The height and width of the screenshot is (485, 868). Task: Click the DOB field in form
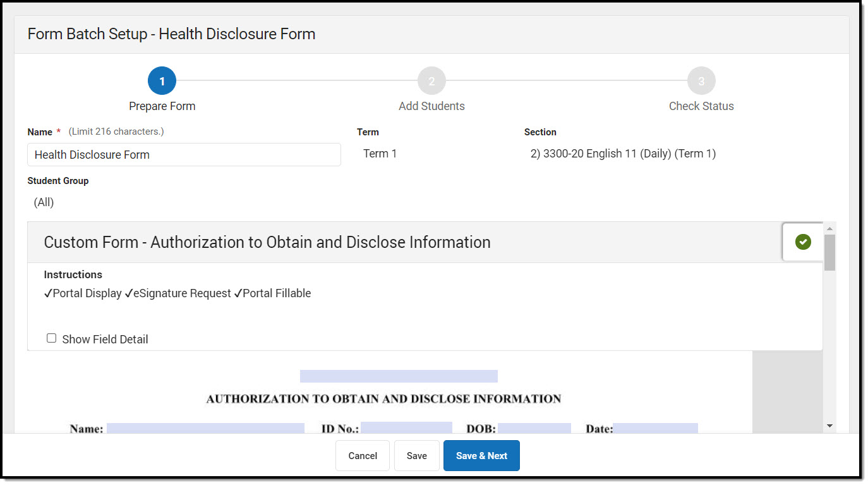point(534,428)
